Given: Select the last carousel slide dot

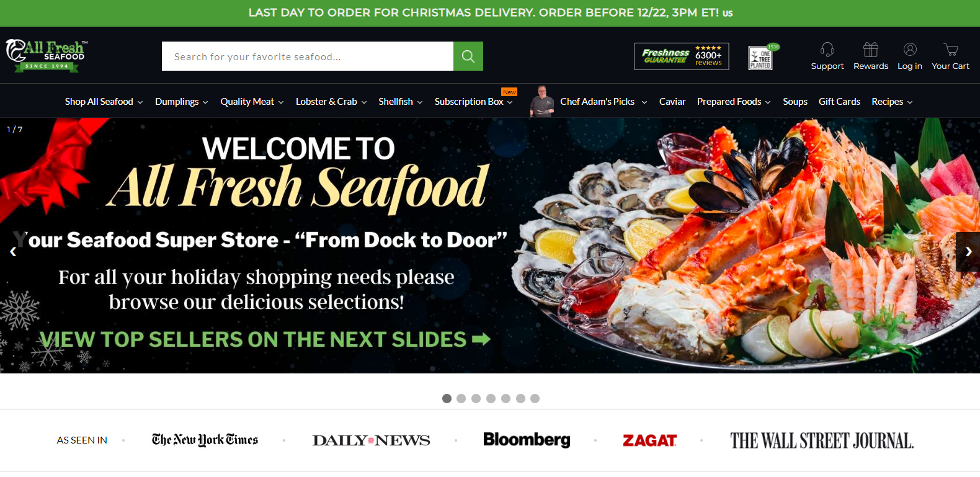Looking at the screenshot, I should [535, 398].
